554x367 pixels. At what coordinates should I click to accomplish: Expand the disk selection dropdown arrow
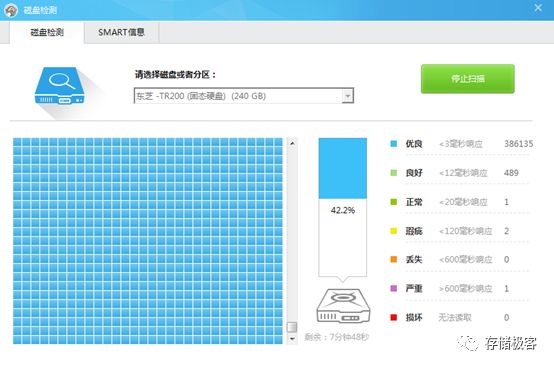click(348, 96)
